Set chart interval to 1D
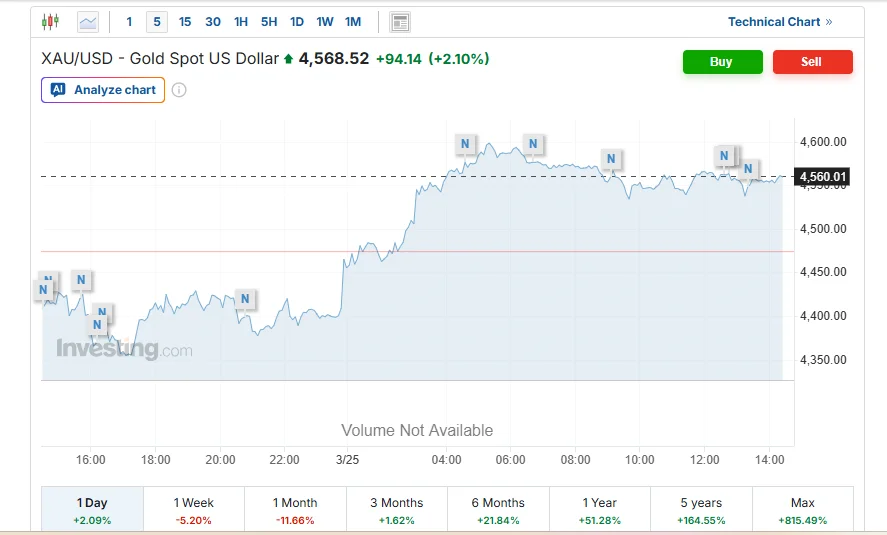The image size is (887, 535). click(x=297, y=21)
